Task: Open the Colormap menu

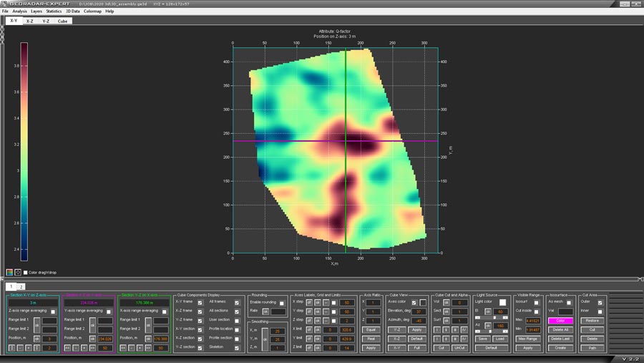Action: pyautogui.click(x=92, y=11)
